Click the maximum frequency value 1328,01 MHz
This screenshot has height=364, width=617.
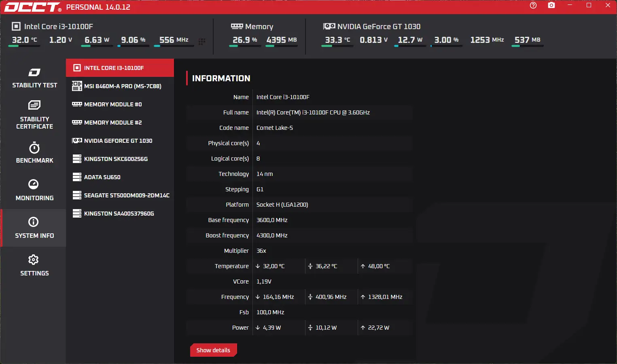coord(385,297)
